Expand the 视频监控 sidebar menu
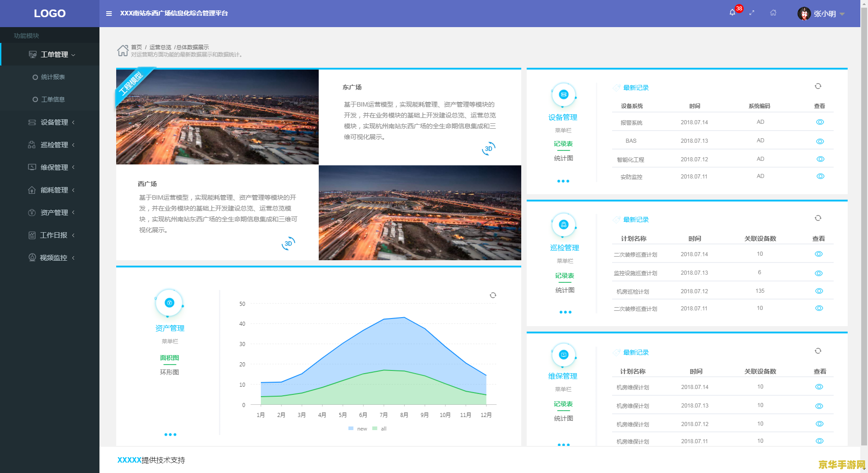 pyautogui.click(x=73, y=258)
